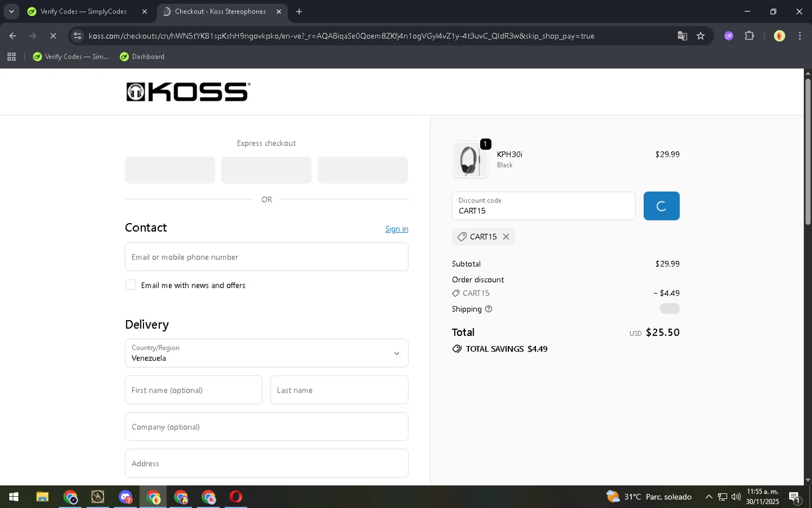Click the Koss logo
The width and height of the screenshot is (812, 508).
[188, 92]
